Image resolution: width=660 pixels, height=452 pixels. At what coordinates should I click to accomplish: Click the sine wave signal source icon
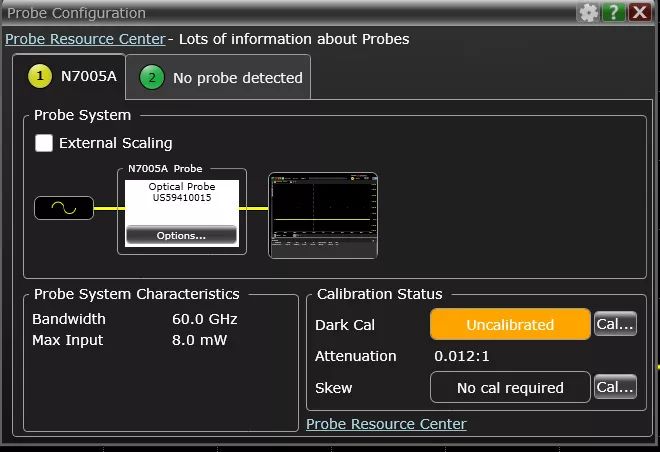click(64, 208)
